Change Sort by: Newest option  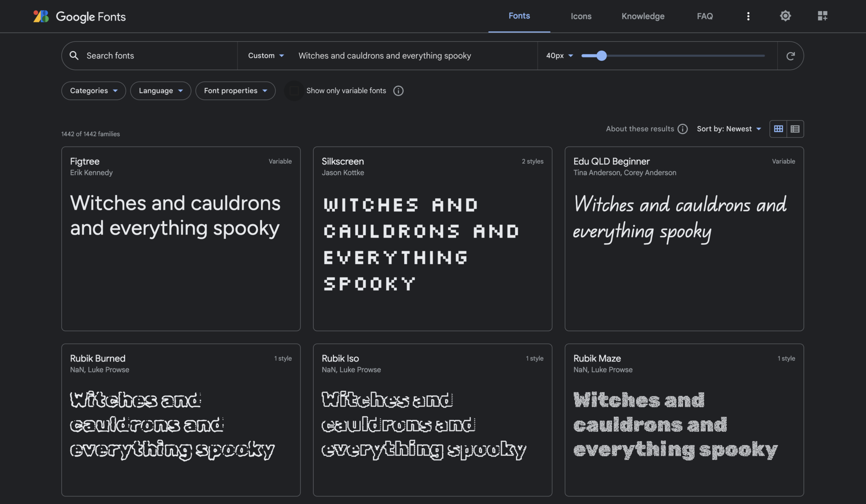[x=729, y=129]
